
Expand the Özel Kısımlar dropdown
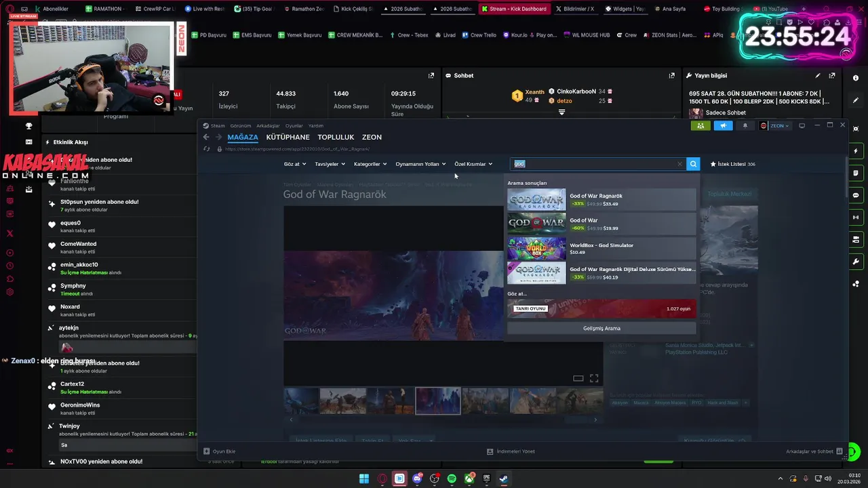[x=473, y=164]
